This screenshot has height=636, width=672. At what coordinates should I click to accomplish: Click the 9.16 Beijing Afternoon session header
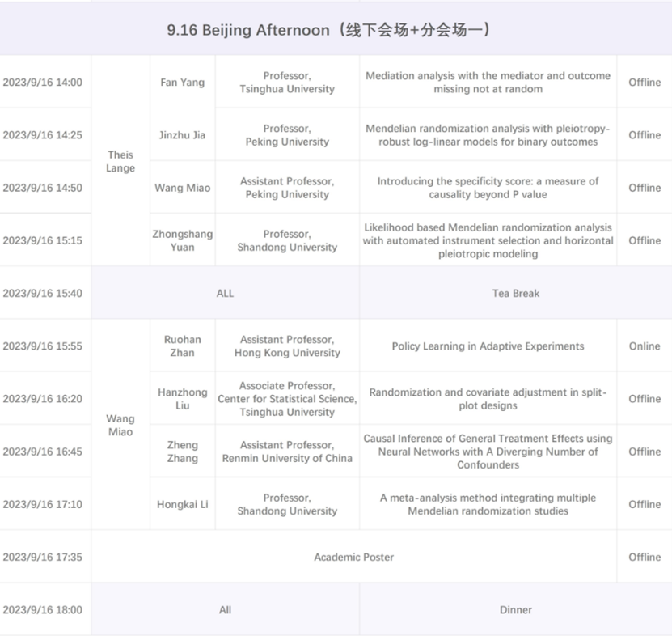(x=329, y=30)
